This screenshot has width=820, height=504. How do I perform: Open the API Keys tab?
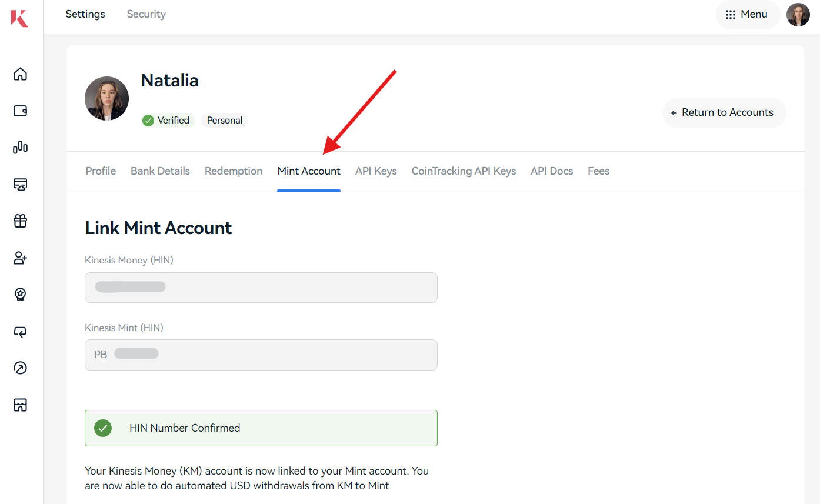coord(376,171)
